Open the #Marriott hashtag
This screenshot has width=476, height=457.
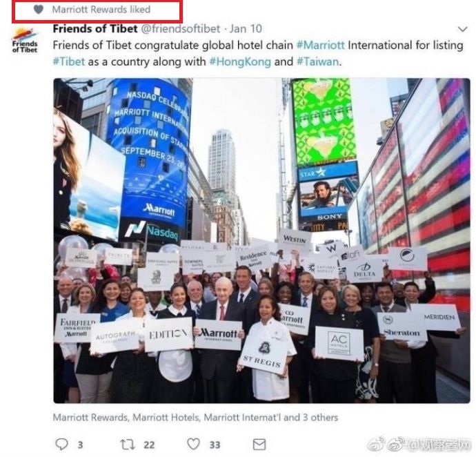[x=321, y=46]
